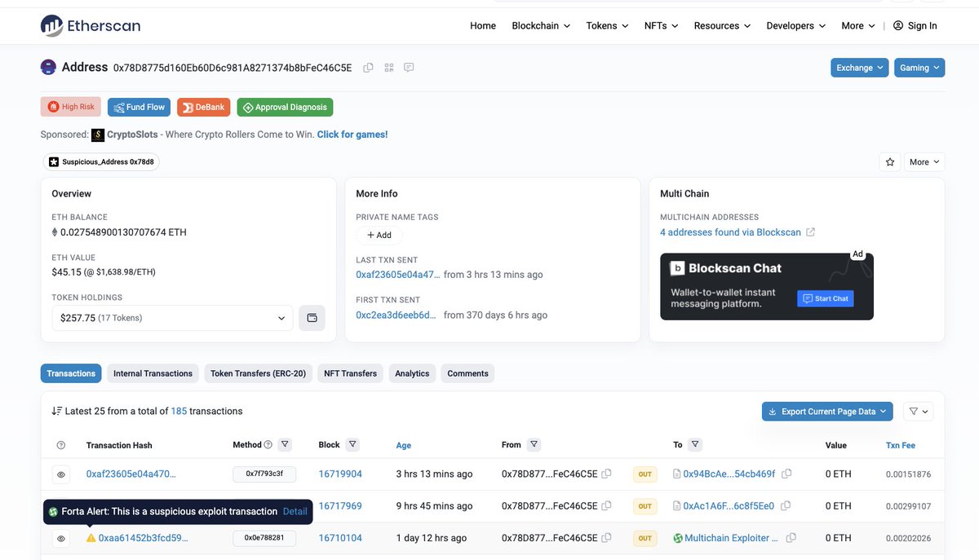Open block 16710104
This screenshot has width=979, height=560.
340,538
